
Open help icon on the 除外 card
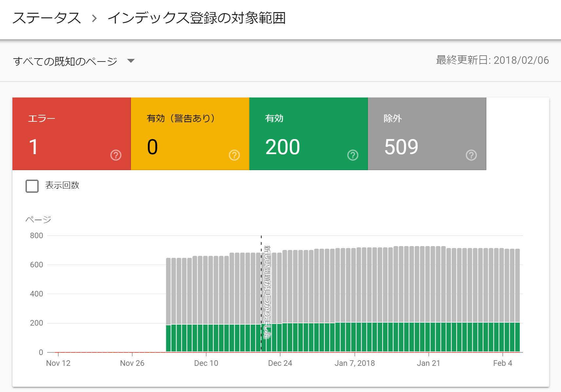[x=471, y=155]
